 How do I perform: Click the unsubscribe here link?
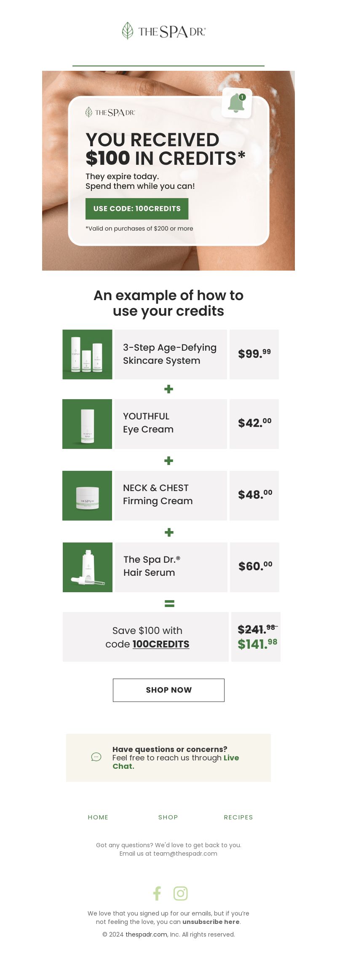(211, 922)
